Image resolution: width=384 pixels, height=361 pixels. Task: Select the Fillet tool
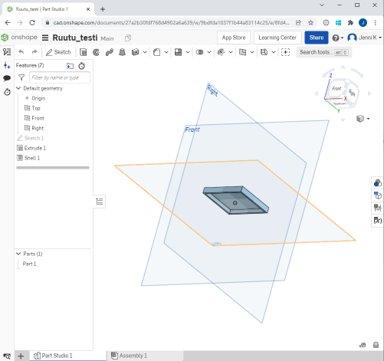pyautogui.click(x=157, y=52)
